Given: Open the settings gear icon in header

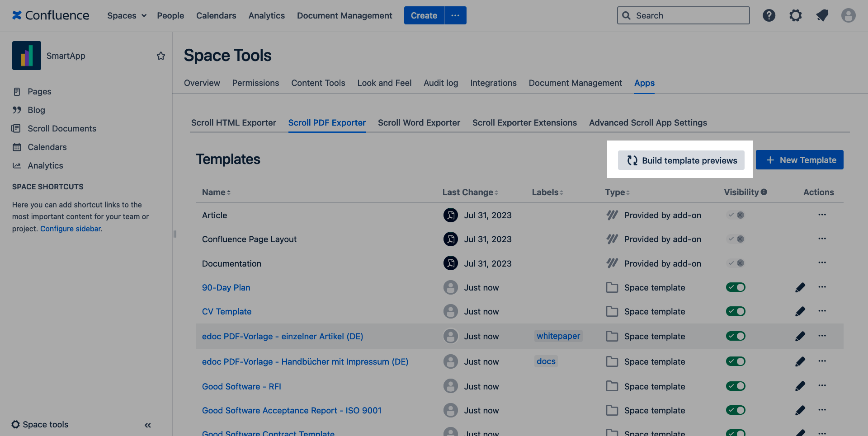Looking at the screenshot, I should 795,15.
